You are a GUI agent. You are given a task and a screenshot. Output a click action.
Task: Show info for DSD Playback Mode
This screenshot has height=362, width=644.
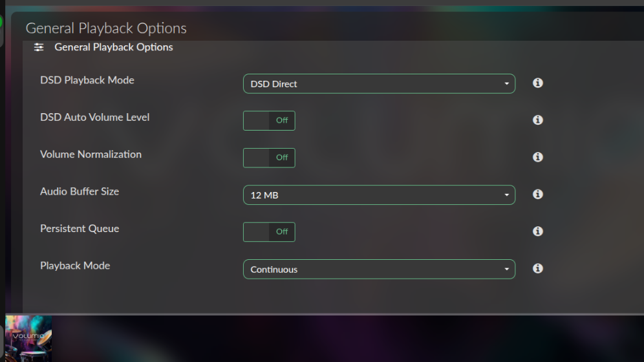pyautogui.click(x=537, y=83)
